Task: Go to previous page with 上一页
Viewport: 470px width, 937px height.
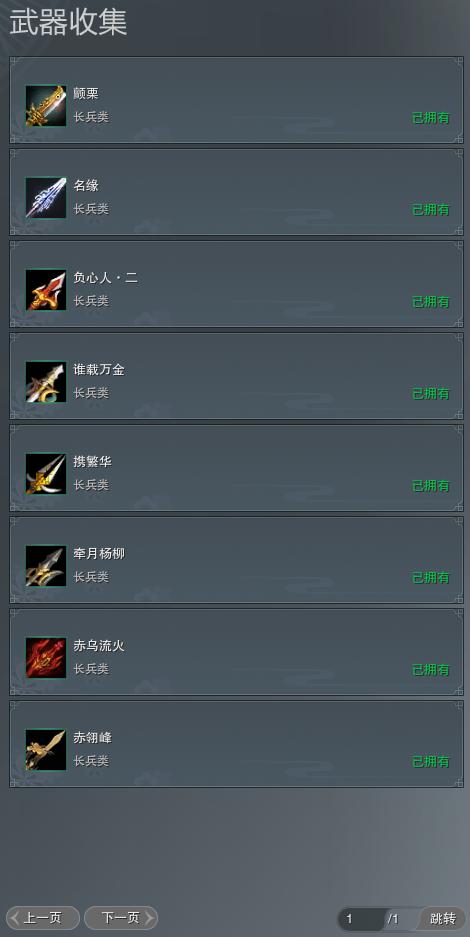Action: click(42, 918)
